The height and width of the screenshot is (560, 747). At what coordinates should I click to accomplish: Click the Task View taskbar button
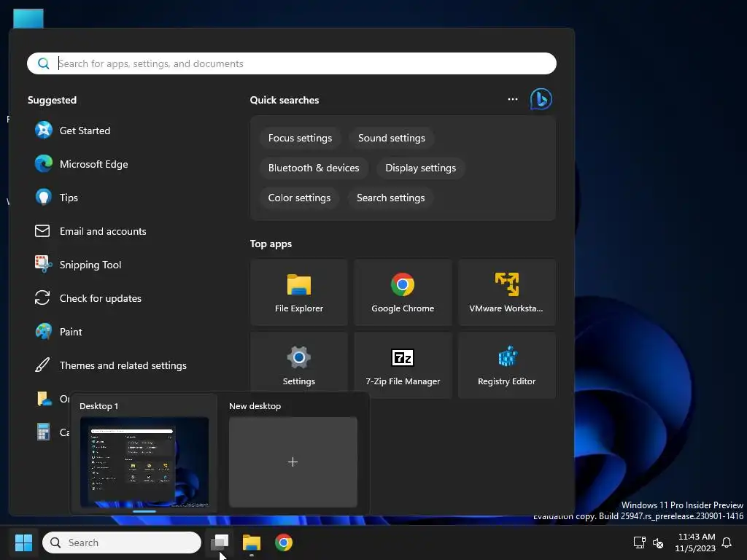pyautogui.click(x=220, y=542)
